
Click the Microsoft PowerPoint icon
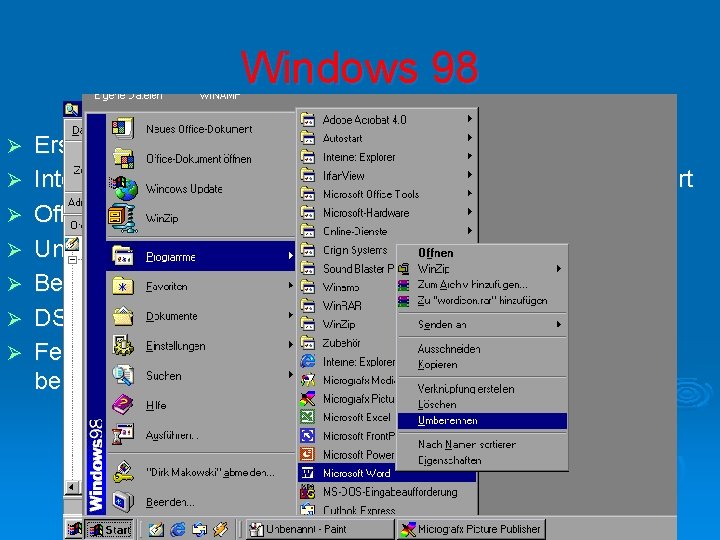[308, 454]
